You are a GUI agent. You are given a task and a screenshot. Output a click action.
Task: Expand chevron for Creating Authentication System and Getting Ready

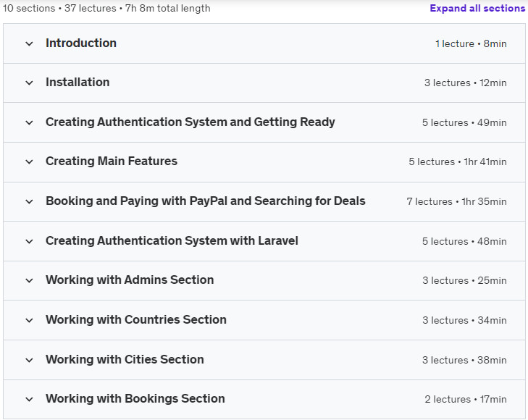click(x=29, y=122)
